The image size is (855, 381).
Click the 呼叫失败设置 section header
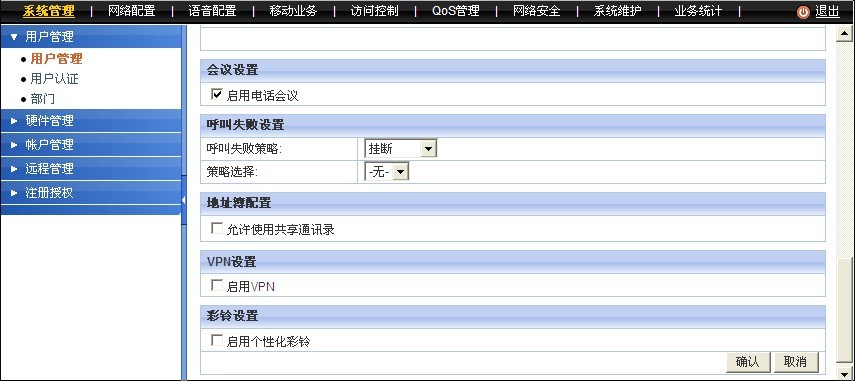(x=513, y=125)
